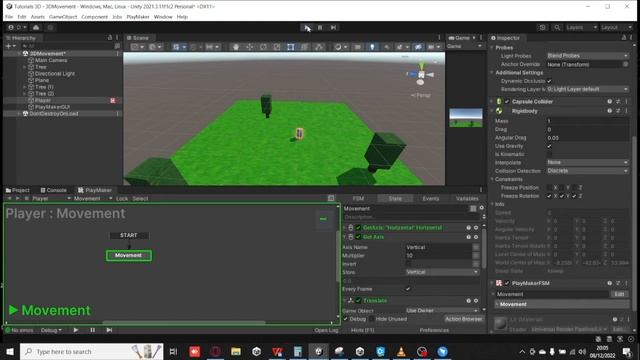The width and height of the screenshot is (640, 360).
Task: Open the Action Browser
Action: tap(463, 319)
